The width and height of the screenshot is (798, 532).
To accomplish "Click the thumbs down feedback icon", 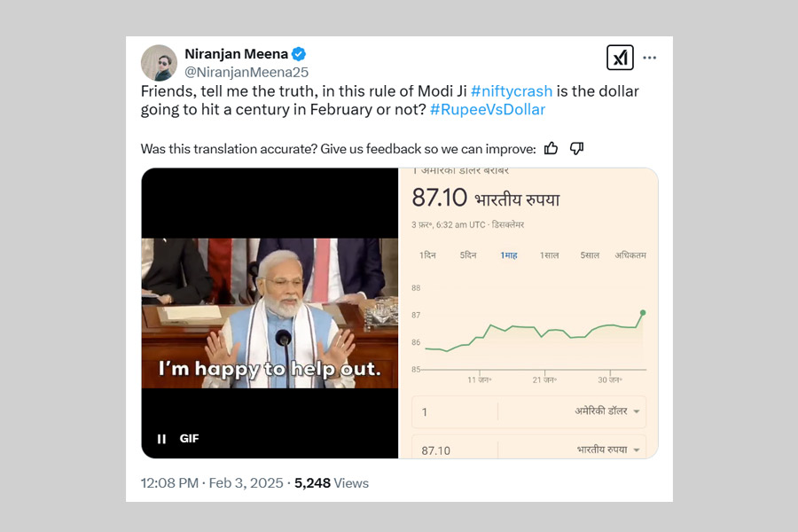I will tap(576, 148).
